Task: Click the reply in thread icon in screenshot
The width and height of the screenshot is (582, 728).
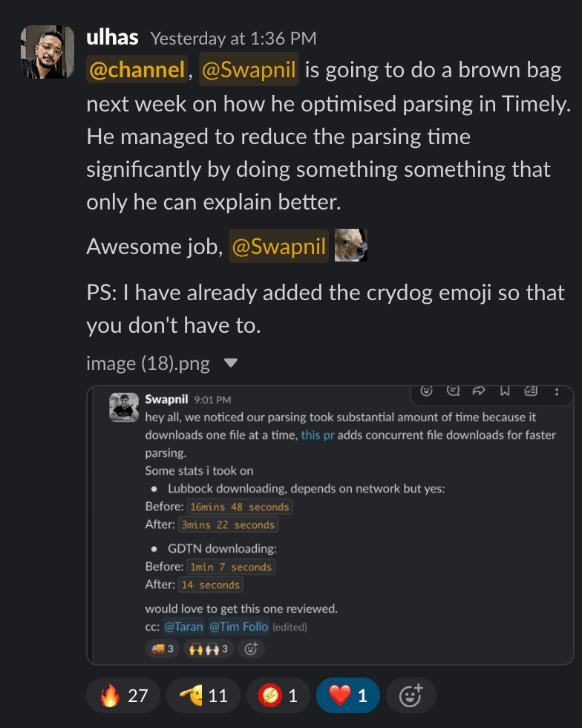Action: coord(453,390)
